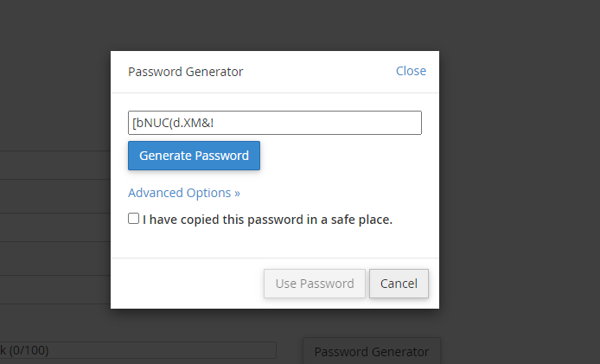Click the "Password Generator" dialog title
The width and height of the screenshot is (600, 364).
tap(185, 72)
